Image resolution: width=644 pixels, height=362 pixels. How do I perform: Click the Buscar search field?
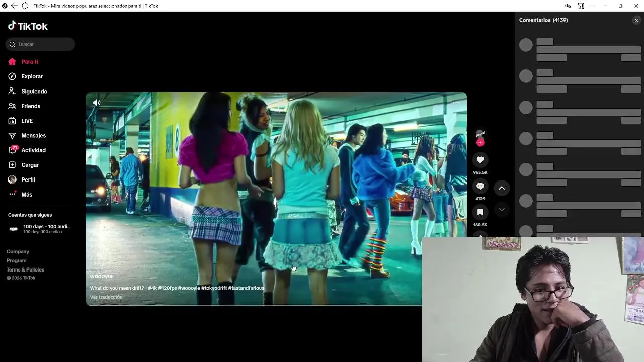tap(40, 44)
